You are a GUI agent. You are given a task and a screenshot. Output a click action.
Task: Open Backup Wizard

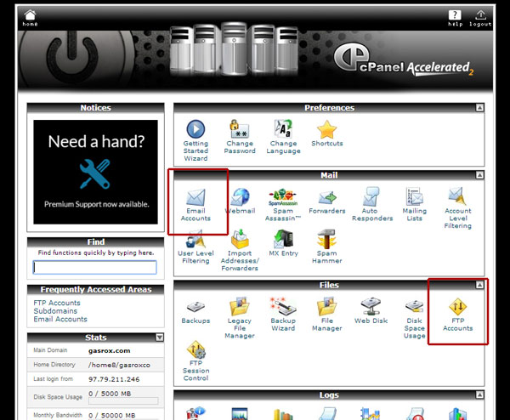point(283,315)
